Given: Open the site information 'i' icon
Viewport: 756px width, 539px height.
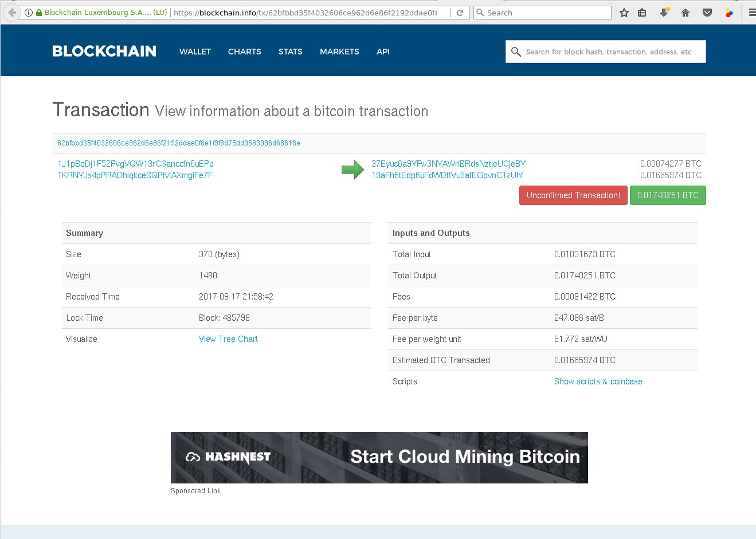Looking at the screenshot, I should click(29, 12).
